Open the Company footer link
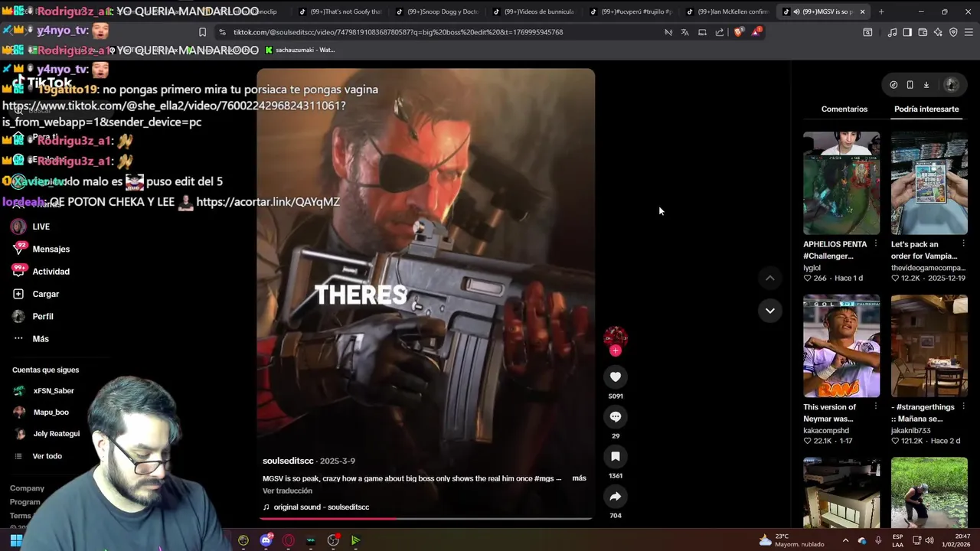This screenshot has height=551, width=980. click(27, 488)
